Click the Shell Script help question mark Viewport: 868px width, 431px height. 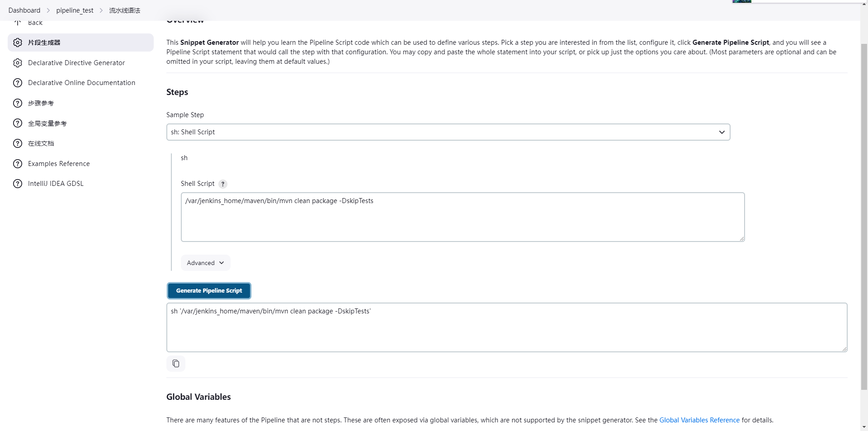click(x=223, y=184)
